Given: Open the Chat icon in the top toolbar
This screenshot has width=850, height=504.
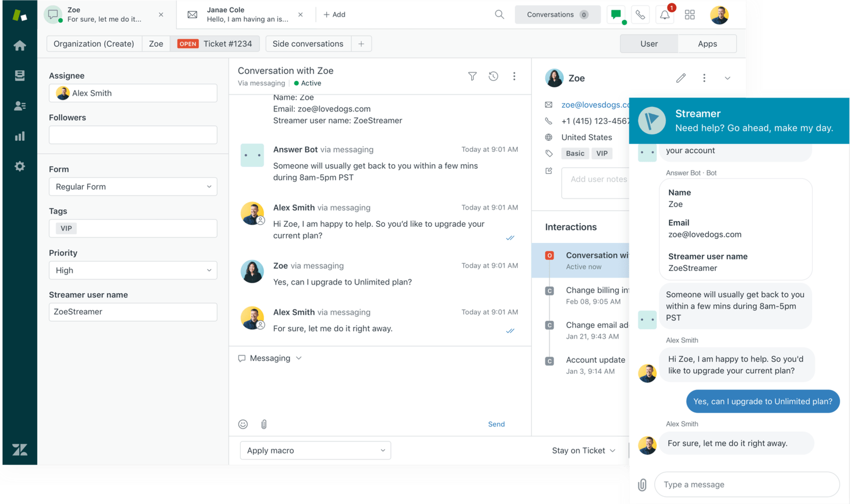Looking at the screenshot, I should (x=616, y=14).
